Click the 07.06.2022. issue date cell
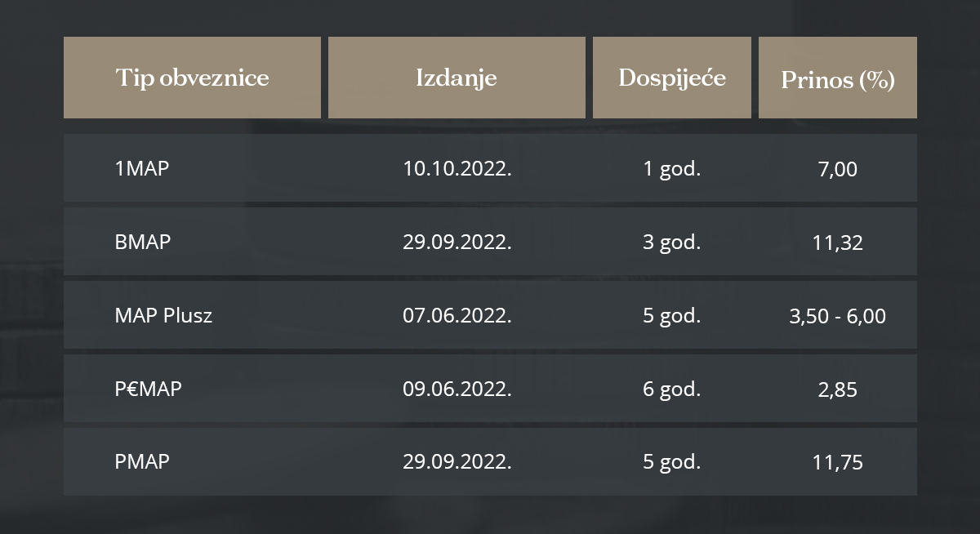 (x=457, y=316)
